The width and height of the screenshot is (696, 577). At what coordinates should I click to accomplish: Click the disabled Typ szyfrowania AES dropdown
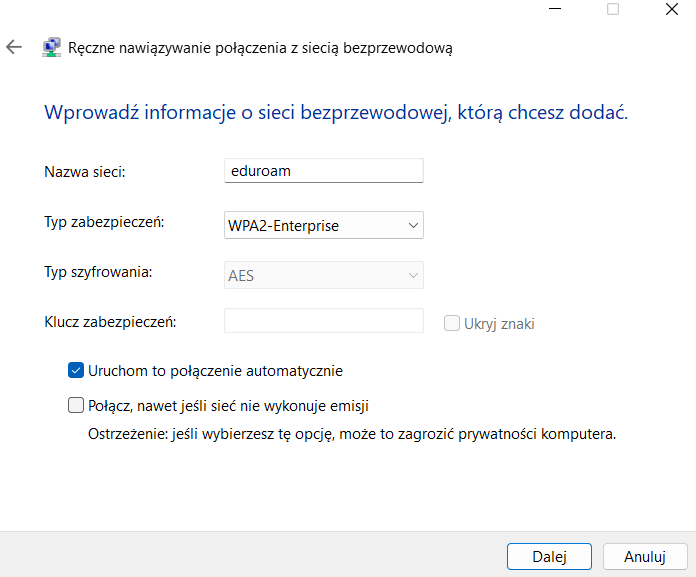[x=324, y=275]
